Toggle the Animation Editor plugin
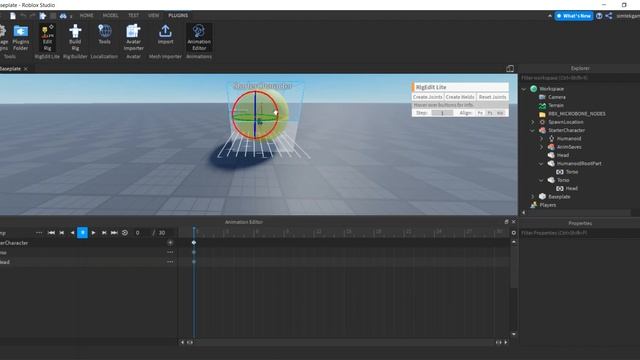Viewport: 640px width, 360px height. (x=199, y=38)
